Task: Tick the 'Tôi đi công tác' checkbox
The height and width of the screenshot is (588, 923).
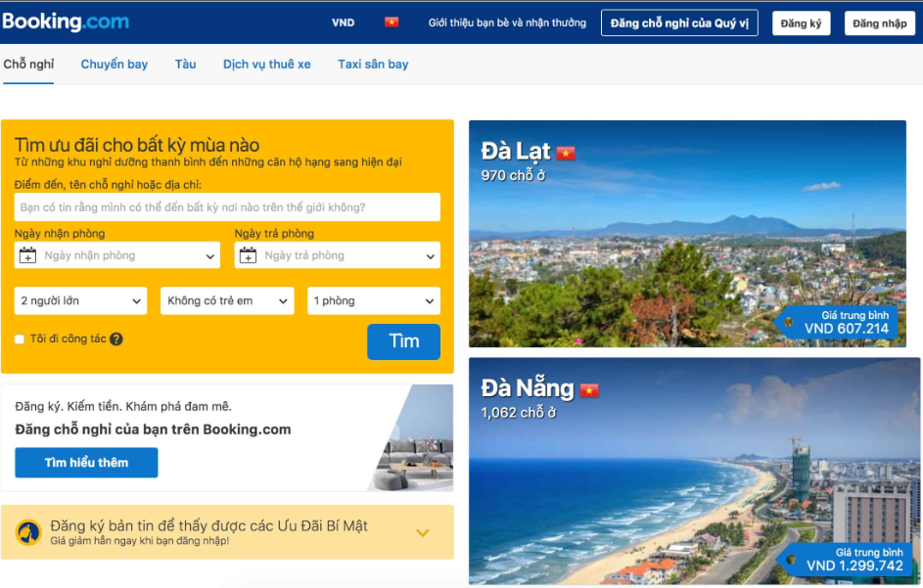Action: coord(20,339)
